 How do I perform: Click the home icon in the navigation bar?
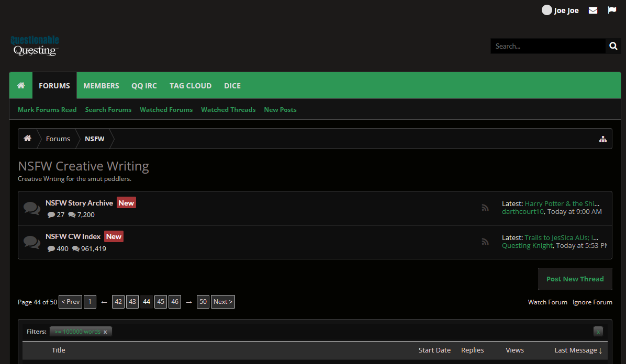tap(21, 86)
